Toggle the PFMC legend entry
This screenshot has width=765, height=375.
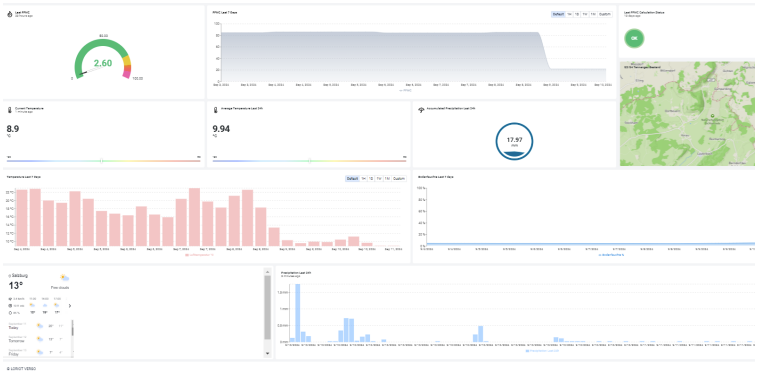406,90
